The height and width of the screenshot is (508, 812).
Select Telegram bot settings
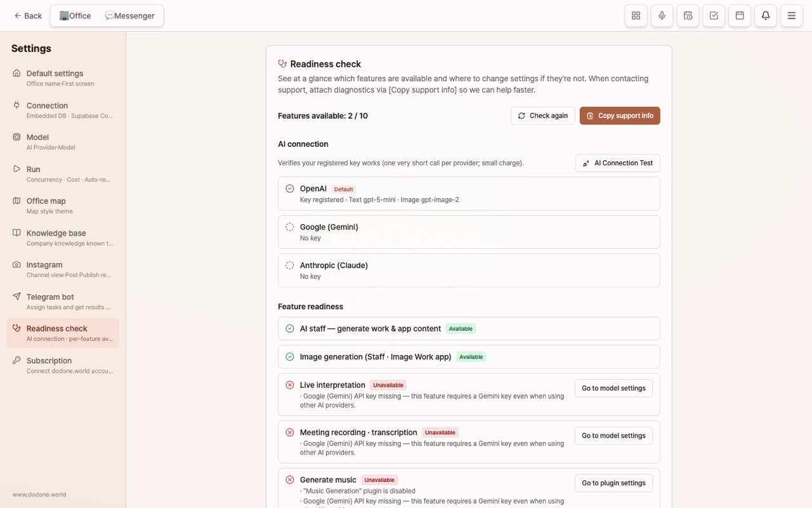63,301
